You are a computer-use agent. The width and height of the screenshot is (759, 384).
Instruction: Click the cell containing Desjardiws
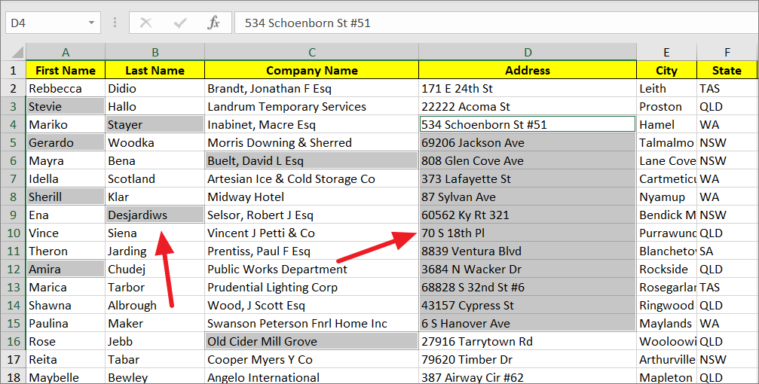click(155, 215)
